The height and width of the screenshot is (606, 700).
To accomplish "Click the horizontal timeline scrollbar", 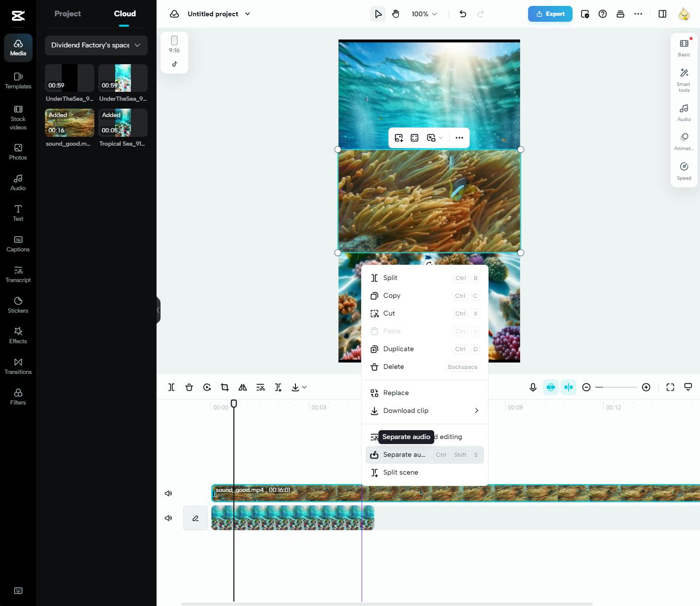I will pyautogui.click(x=387, y=604).
